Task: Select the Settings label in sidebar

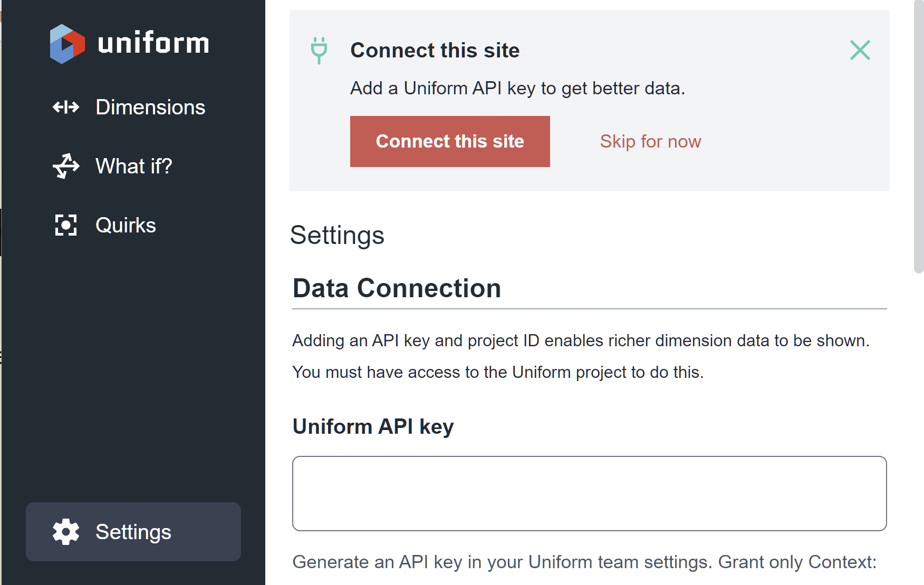Action: [x=133, y=532]
